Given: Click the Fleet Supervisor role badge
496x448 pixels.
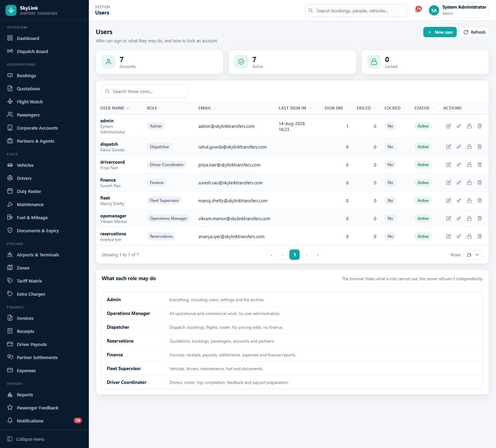Looking at the screenshot, I should pos(164,201).
